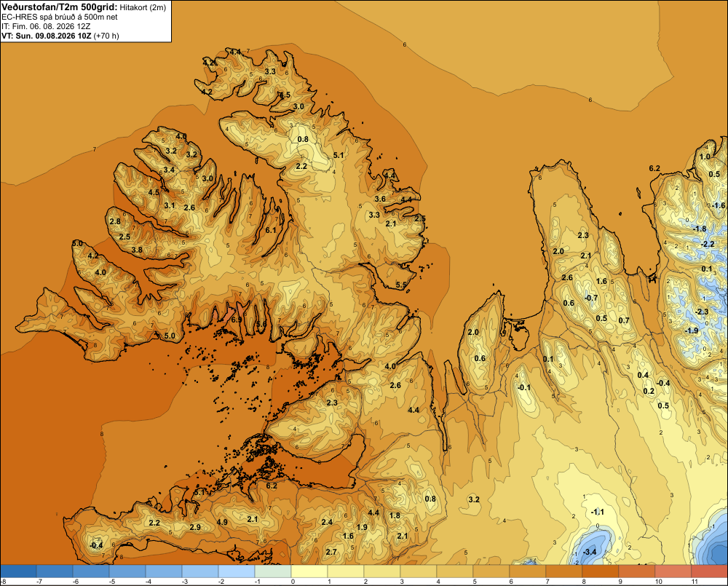
Task: Click the "2.9" temperature value
Action: point(195,527)
